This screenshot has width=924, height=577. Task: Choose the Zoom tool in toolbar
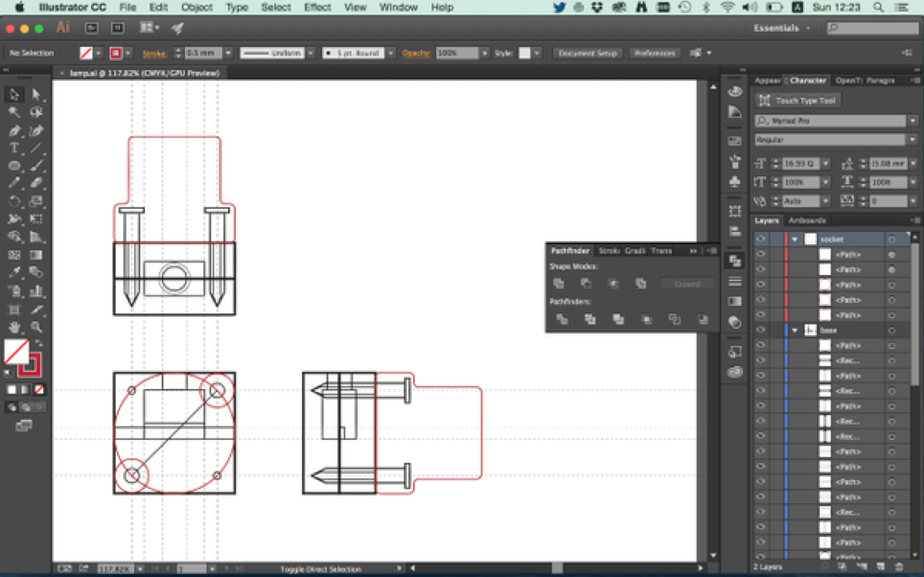tap(35, 327)
